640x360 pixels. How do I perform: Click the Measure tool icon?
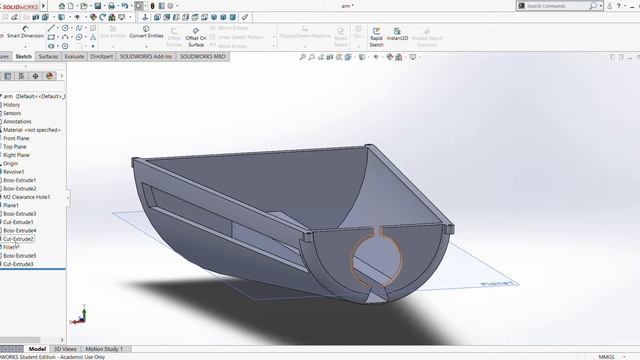click(245, 17)
